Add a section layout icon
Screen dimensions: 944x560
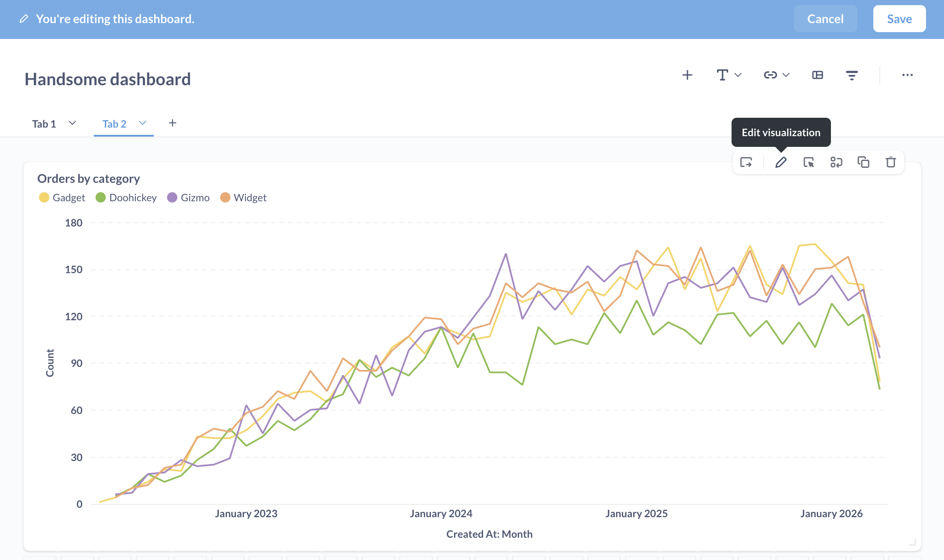(818, 75)
